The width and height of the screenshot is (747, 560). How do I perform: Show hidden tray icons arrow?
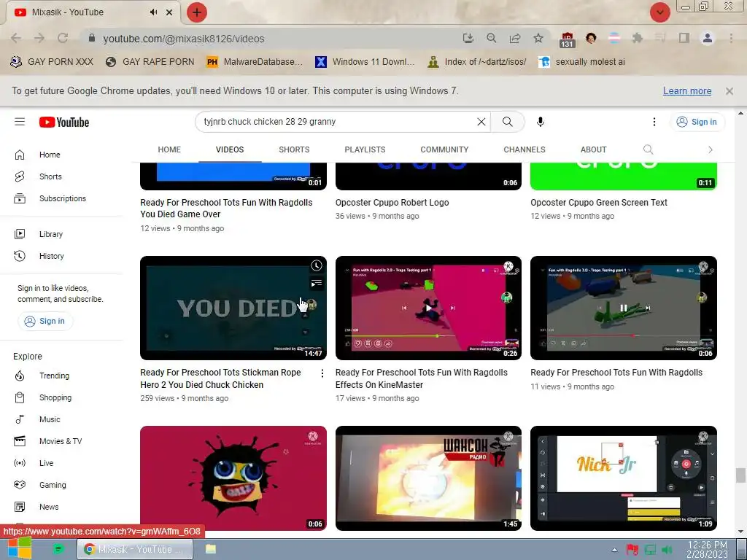click(x=614, y=550)
